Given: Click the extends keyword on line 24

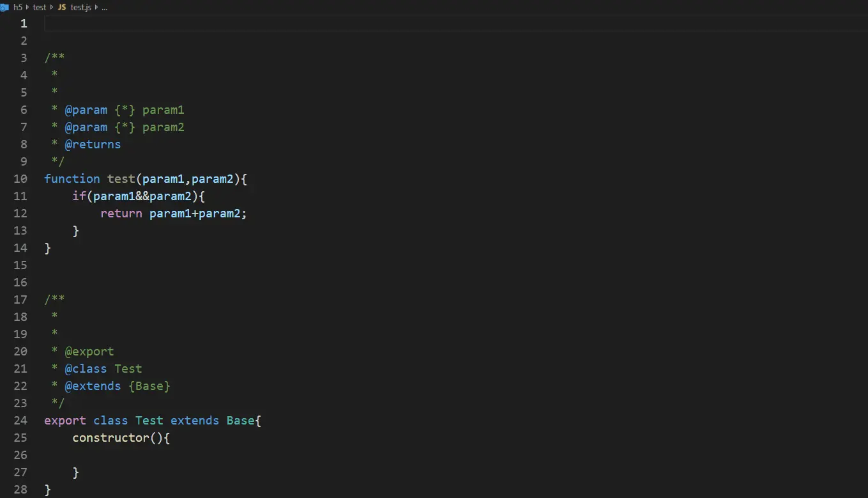Looking at the screenshot, I should point(195,421).
